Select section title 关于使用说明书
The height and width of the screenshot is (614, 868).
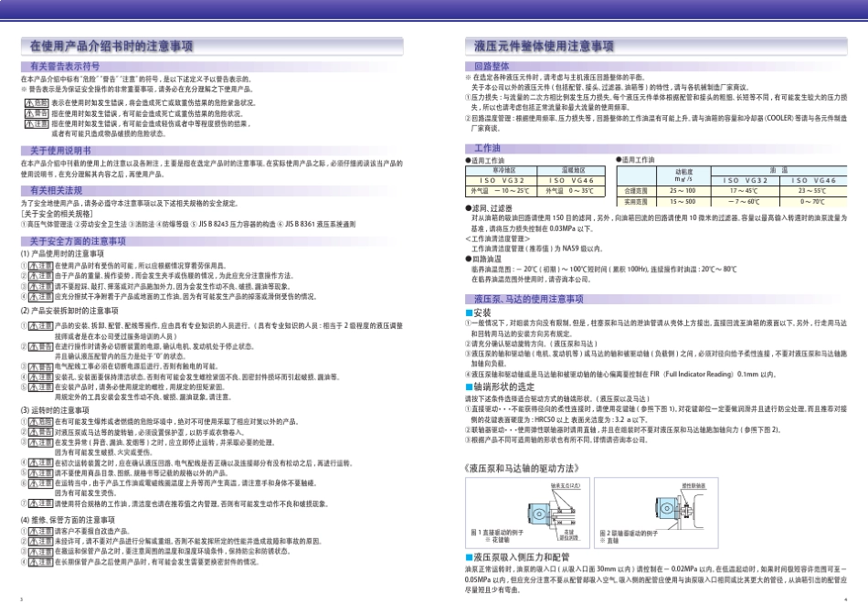(x=60, y=151)
